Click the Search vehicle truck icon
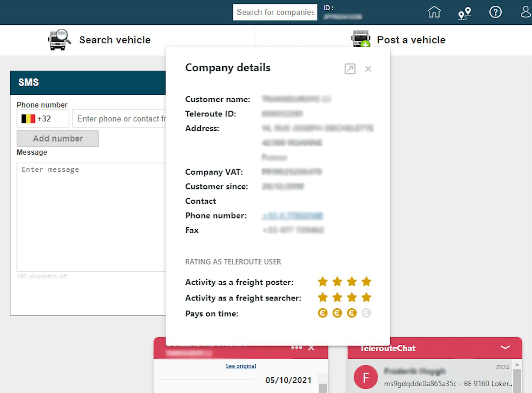 click(59, 40)
